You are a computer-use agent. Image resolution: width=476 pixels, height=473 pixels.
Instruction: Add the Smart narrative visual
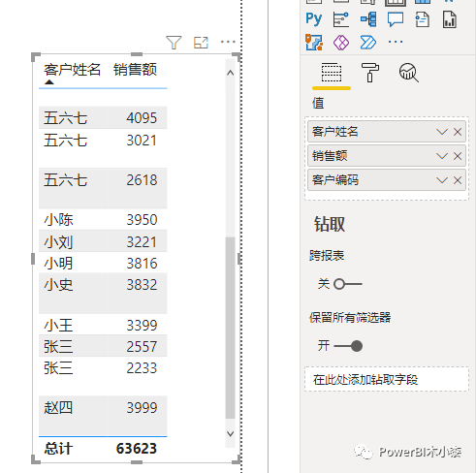coord(423,19)
